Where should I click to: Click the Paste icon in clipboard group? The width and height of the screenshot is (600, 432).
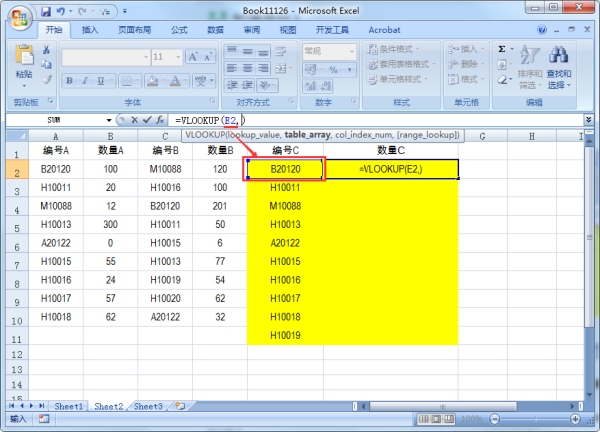coord(23,60)
